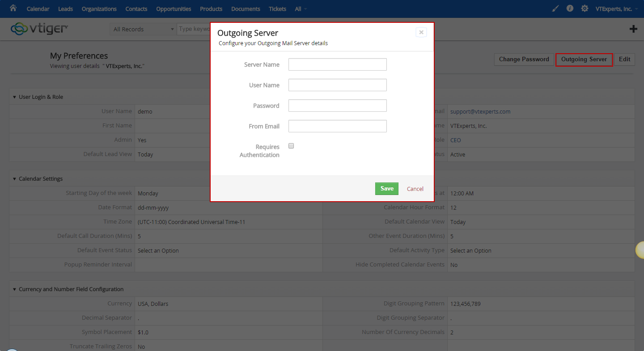Save the outgoing server settings
Viewport: 644px width, 351px height.
387,189
